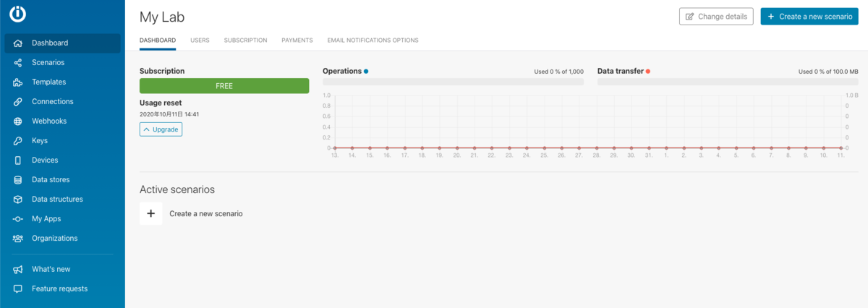Click the Operations usage progress bar
The width and height of the screenshot is (868, 308).
click(x=453, y=82)
